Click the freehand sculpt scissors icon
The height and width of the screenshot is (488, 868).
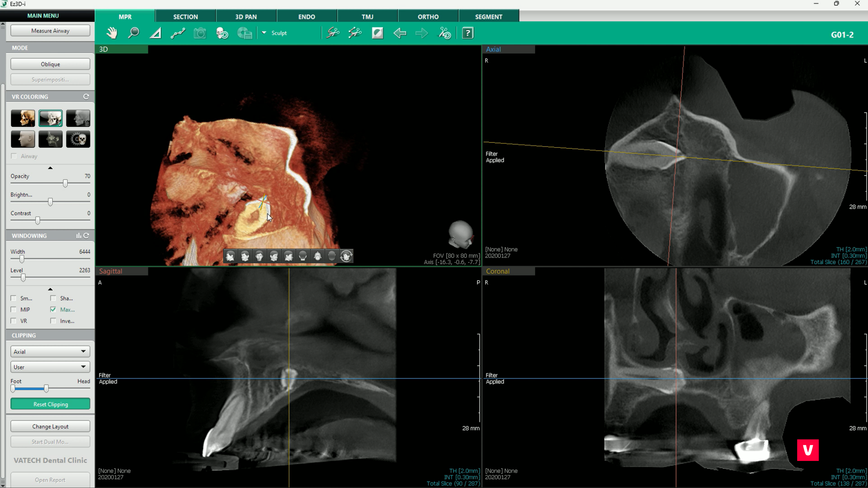point(333,33)
